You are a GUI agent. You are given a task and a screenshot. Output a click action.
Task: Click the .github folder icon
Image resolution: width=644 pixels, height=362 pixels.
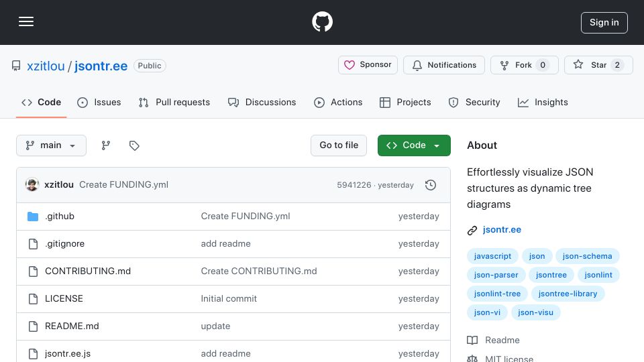[x=33, y=217]
